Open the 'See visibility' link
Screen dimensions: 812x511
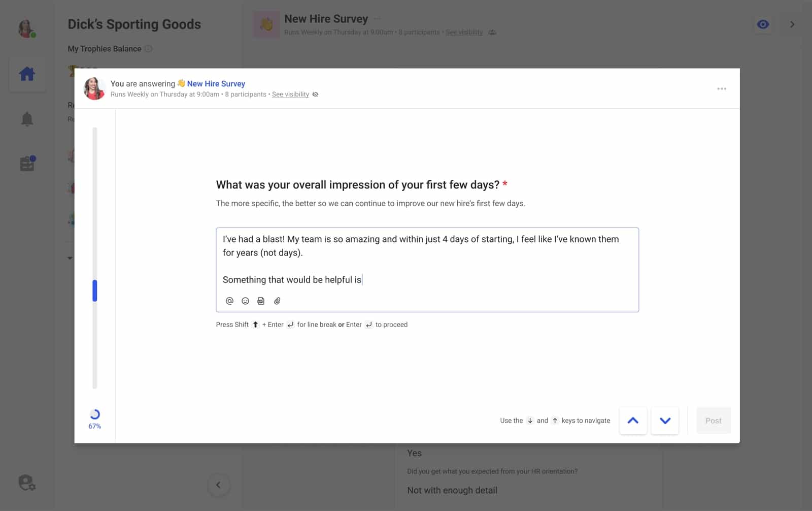tap(290, 94)
